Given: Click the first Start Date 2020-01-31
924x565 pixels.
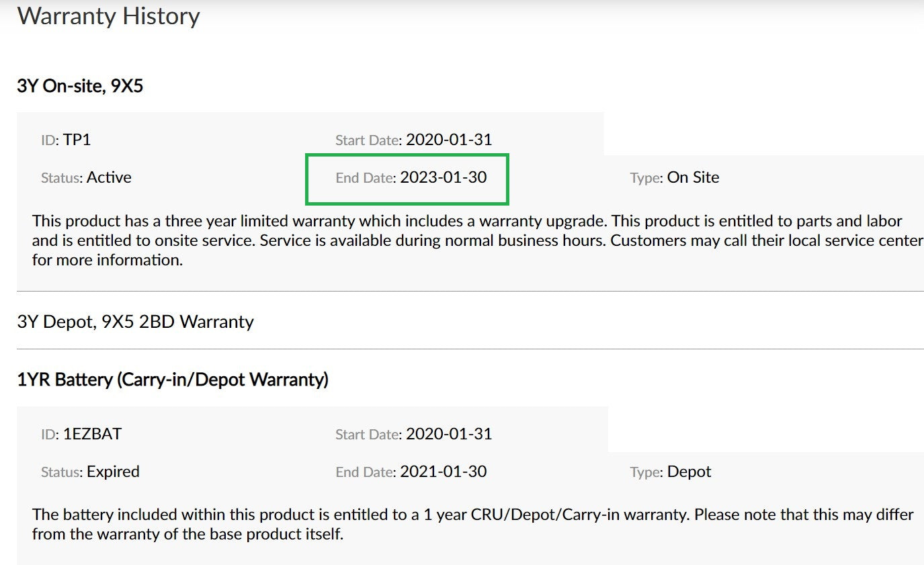Looking at the screenshot, I should [449, 140].
